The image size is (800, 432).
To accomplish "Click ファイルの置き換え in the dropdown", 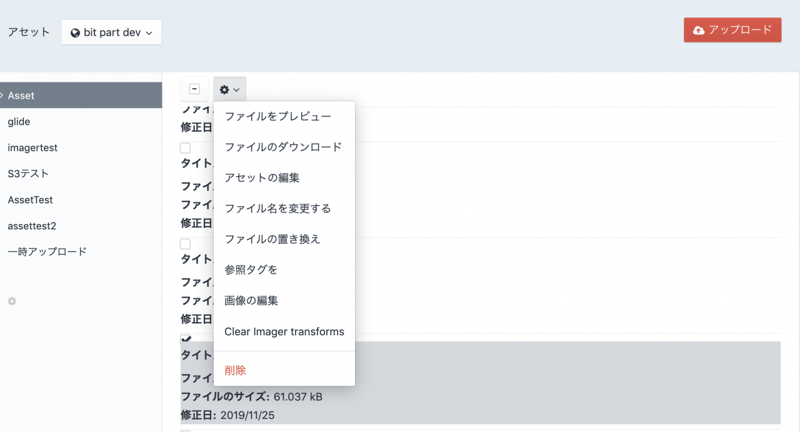I will (x=272, y=239).
